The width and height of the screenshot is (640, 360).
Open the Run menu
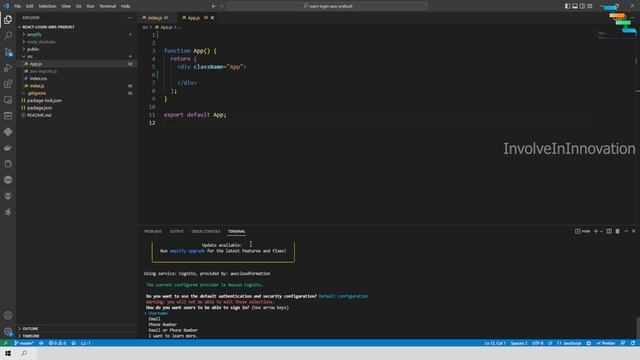click(90, 6)
